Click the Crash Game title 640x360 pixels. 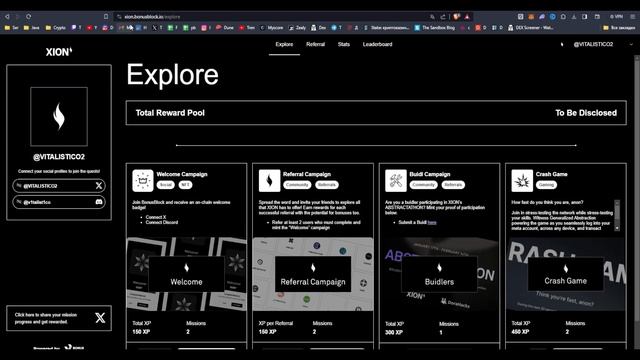(551, 174)
